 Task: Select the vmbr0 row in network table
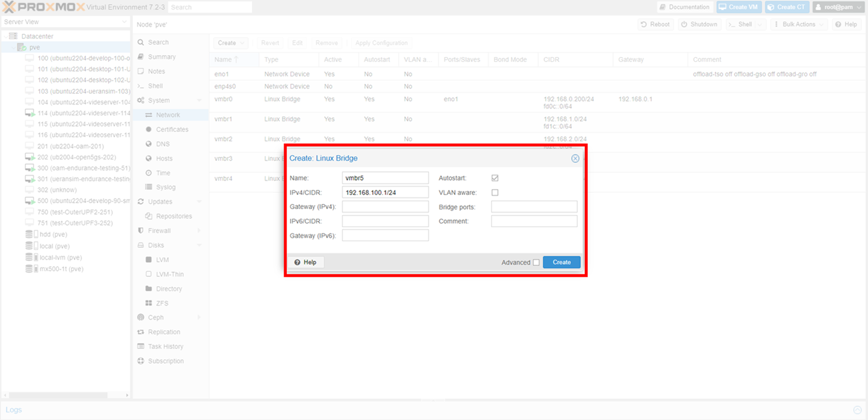pos(537,102)
